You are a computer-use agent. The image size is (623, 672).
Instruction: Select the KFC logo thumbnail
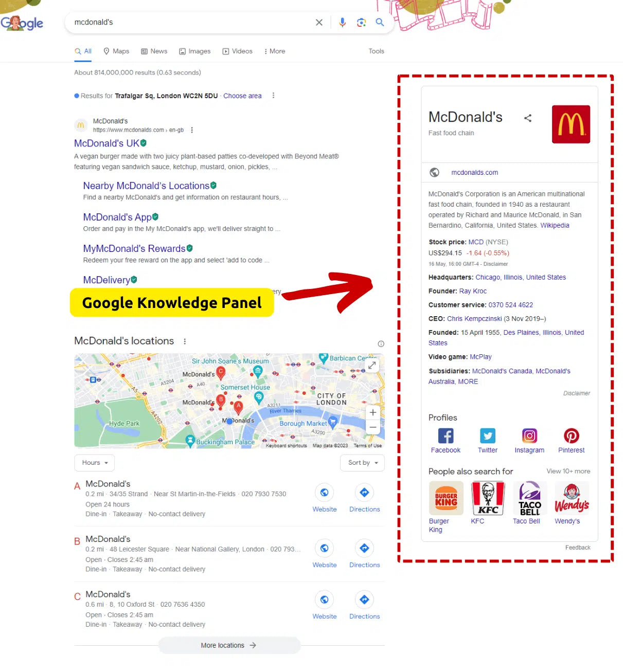click(488, 498)
